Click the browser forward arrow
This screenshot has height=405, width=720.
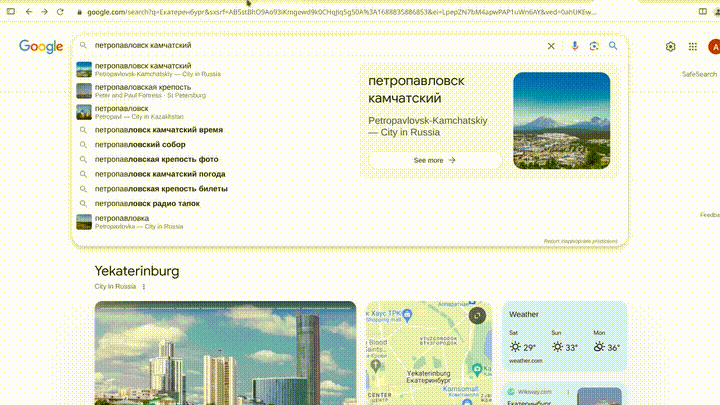tap(45, 12)
